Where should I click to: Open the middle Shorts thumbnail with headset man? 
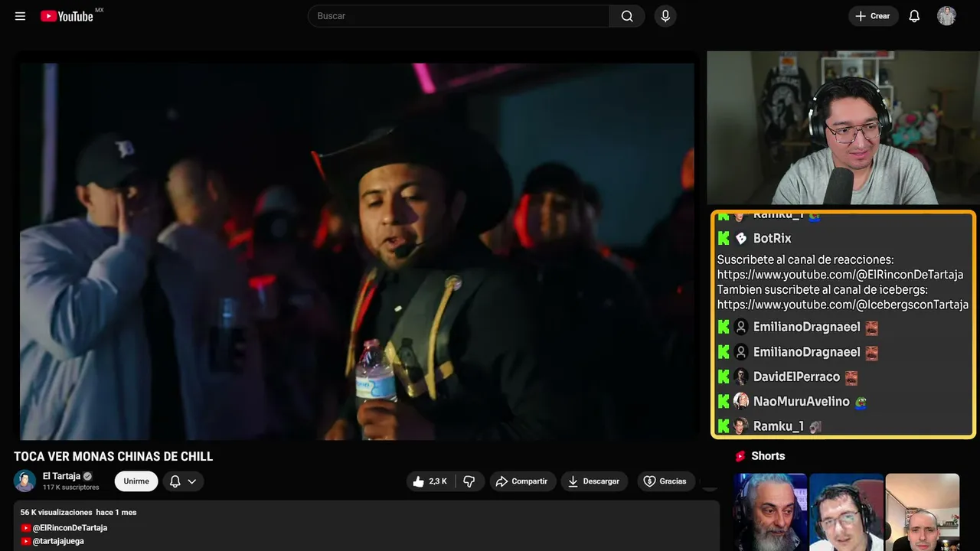click(846, 512)
